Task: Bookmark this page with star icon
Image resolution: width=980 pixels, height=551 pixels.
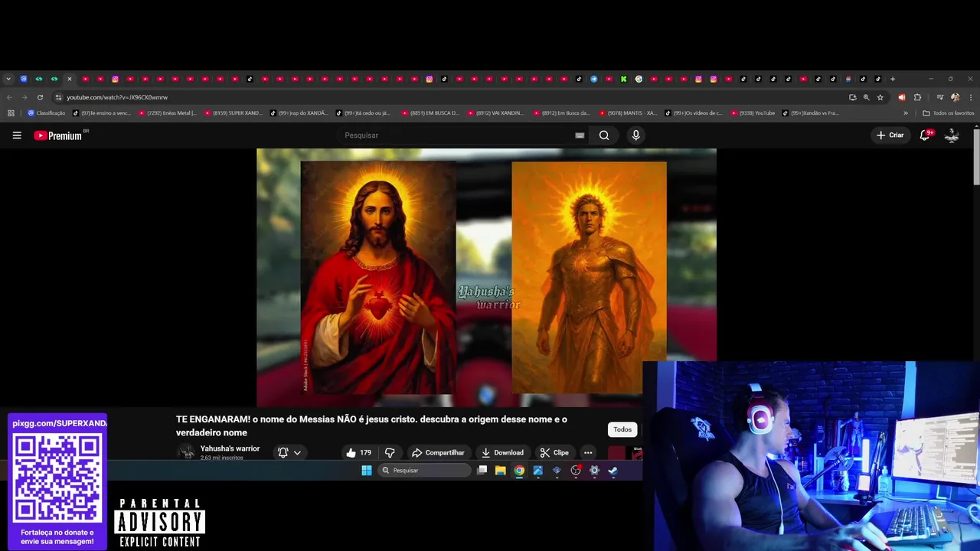Action: point(880,97)
